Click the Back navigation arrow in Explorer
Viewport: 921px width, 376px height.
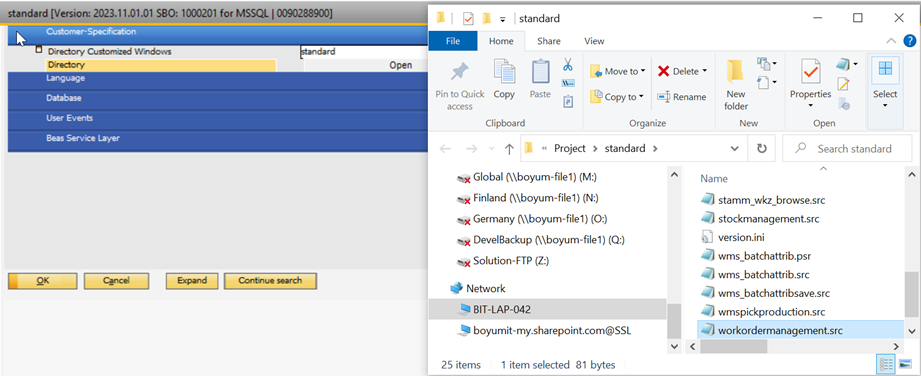tap(445, 149)
